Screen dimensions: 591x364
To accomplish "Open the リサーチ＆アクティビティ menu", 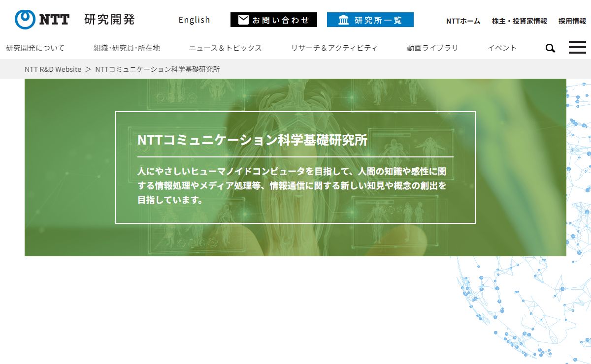I will [x=334, y=48].
